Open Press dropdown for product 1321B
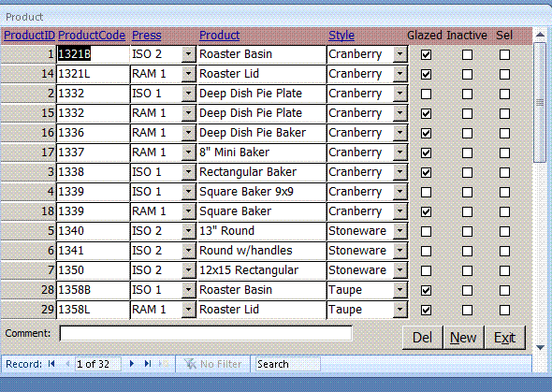552x392 pixels. (x=189, y=54)
